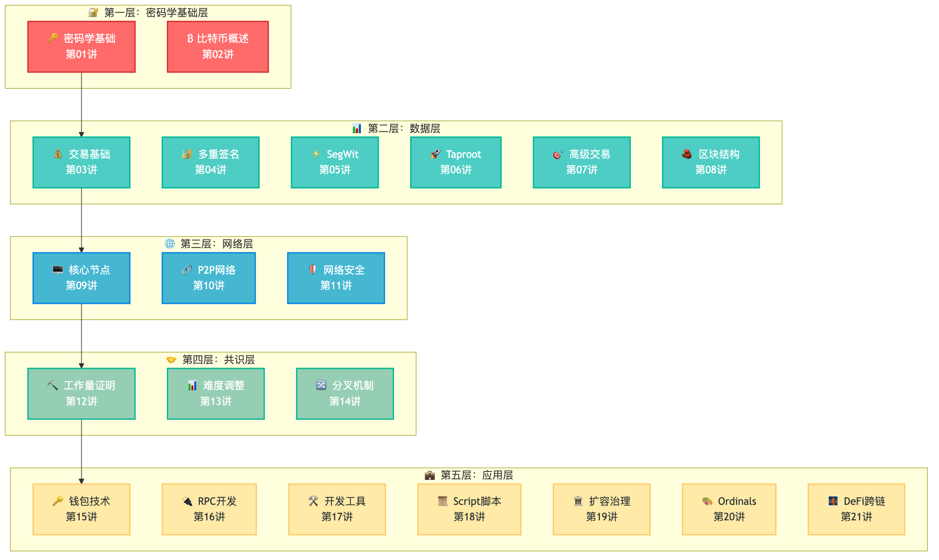The height and width of the screenshot is (560, 939).
Task: Select the 第04讲 label in 多重签名 node
Action: (x=211, y=169)
